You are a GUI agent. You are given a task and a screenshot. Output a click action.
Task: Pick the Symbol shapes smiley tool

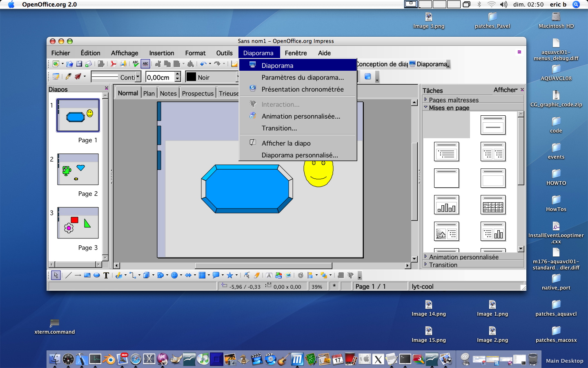(x=174, y=275)
